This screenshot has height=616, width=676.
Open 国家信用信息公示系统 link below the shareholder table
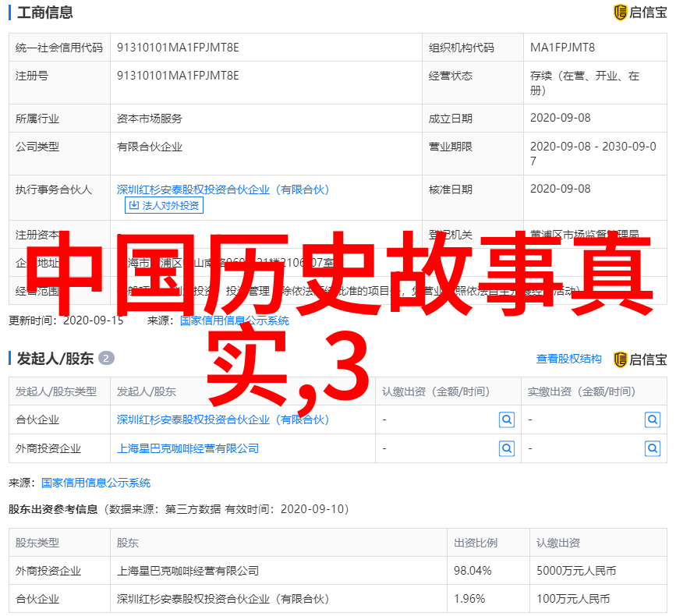[96, 483]
